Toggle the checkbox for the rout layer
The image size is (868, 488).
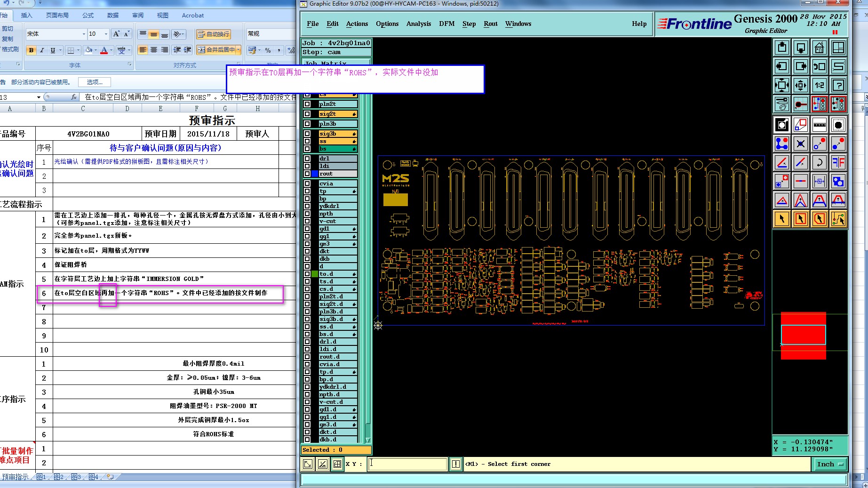[x=307, y=174]
